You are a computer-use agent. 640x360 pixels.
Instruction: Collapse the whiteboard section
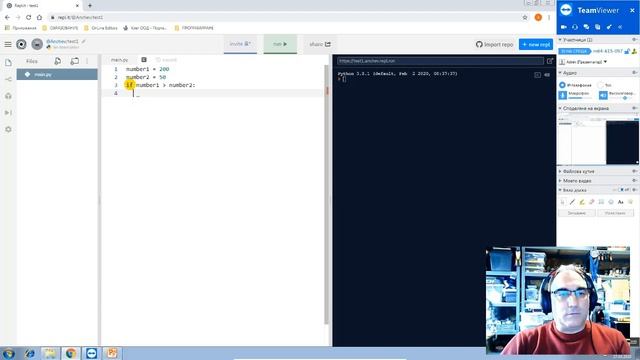560,190
